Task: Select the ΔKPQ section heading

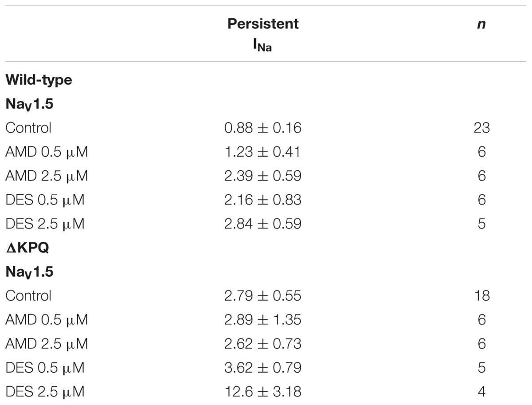Action: 27,248
